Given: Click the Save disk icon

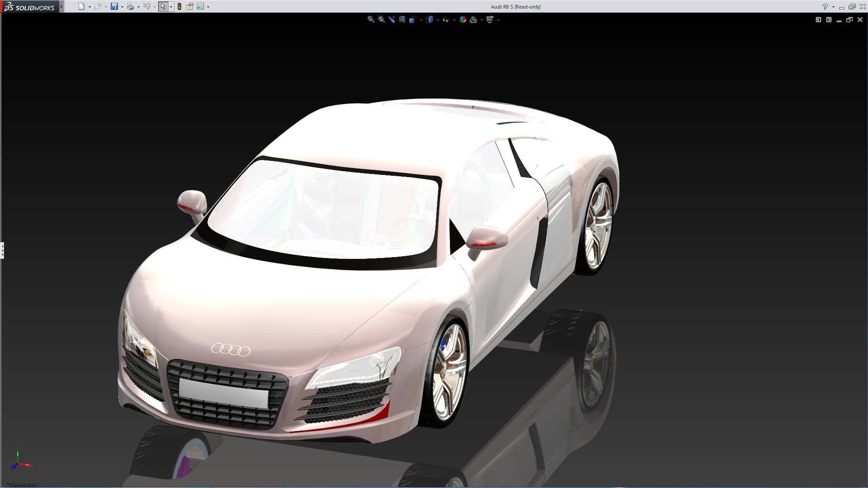Looking at the screenshot, I should [x=114, y=7].
